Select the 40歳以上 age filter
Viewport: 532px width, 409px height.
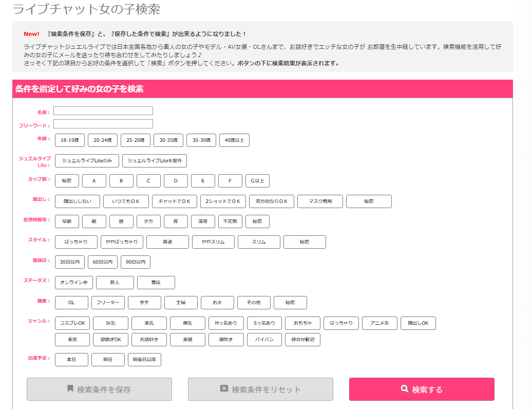[x=235, y=140]
